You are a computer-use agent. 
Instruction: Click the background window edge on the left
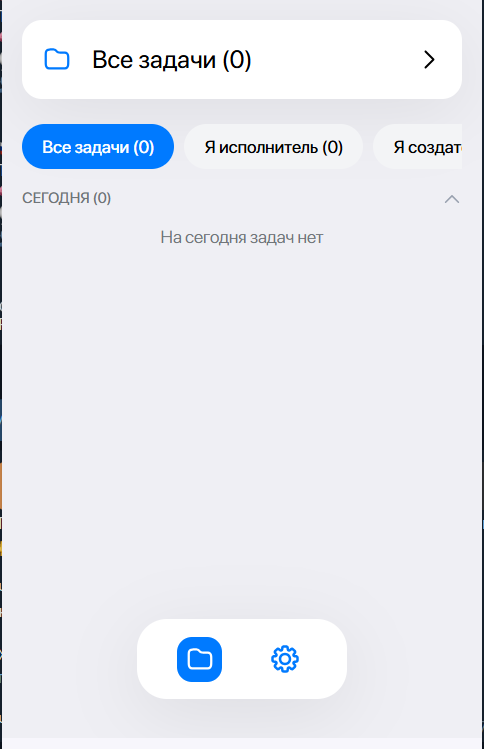0,382
